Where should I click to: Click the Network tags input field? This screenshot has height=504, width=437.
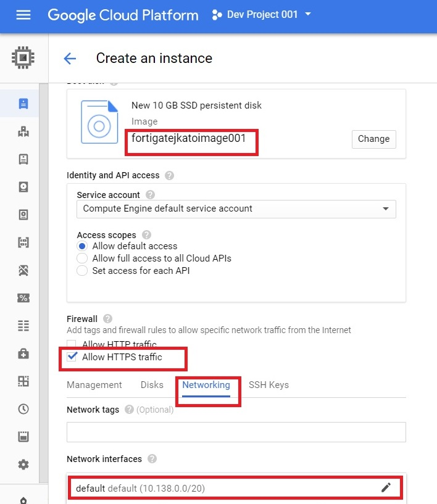click(x=236, y=432)
